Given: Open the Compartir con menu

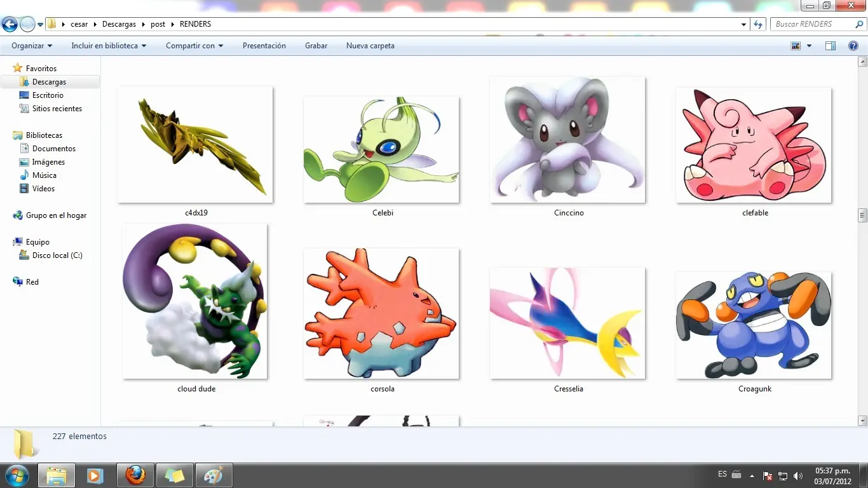Looking at the screenshot, I should click(194, 46).
